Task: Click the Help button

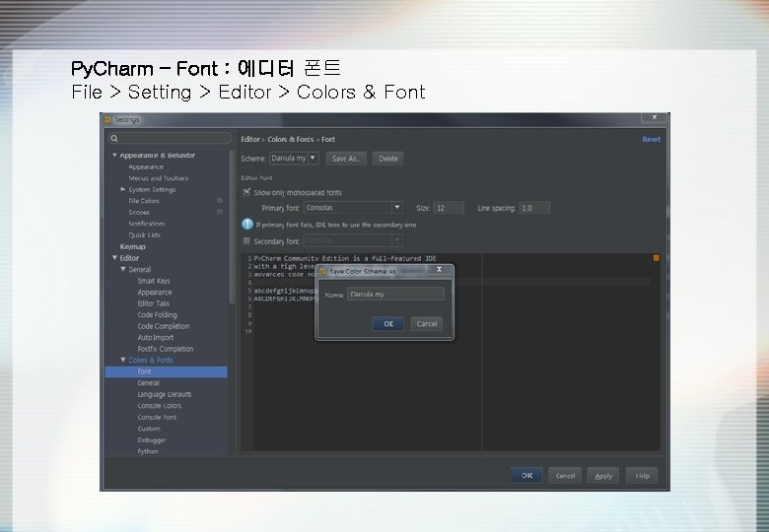Action: [x=642, y=475]
